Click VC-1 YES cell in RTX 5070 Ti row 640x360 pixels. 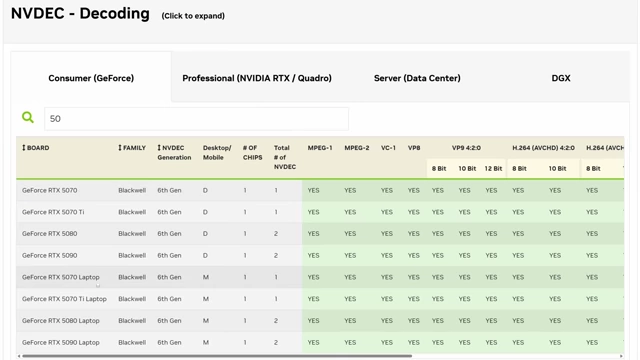pos(387,212)
